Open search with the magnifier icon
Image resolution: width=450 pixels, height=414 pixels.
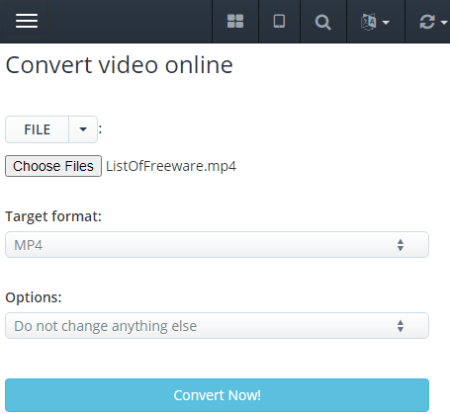pos(323,22)
